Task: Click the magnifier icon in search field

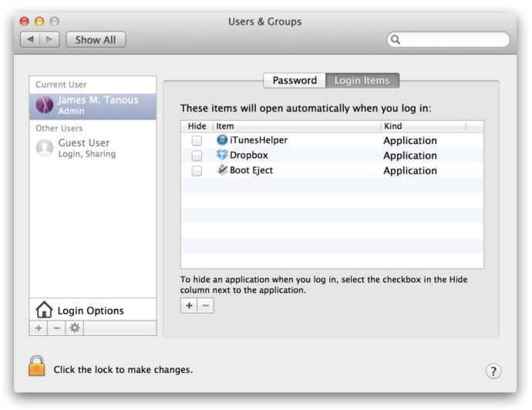Action: tap(396, 39)
